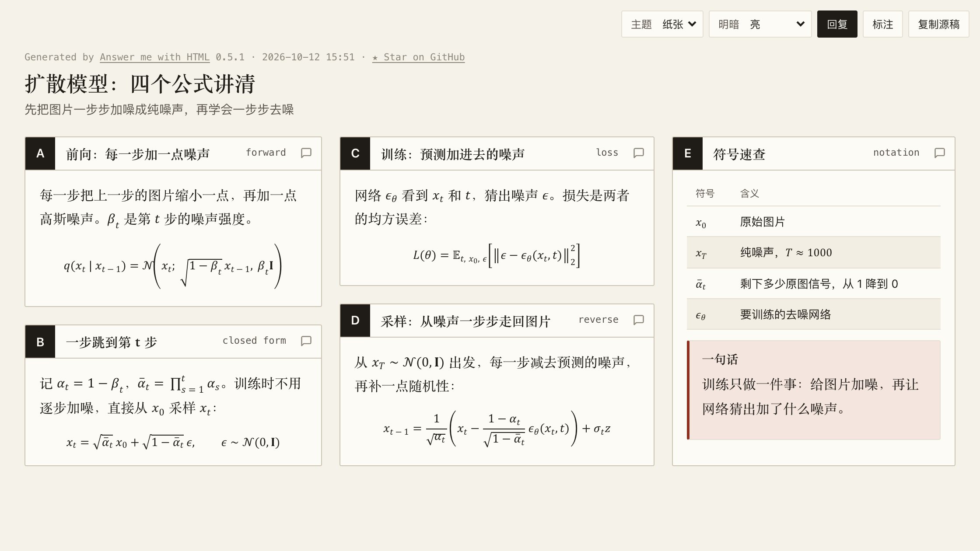
Task: Click the C badge of the loss card
Action: 355,153
